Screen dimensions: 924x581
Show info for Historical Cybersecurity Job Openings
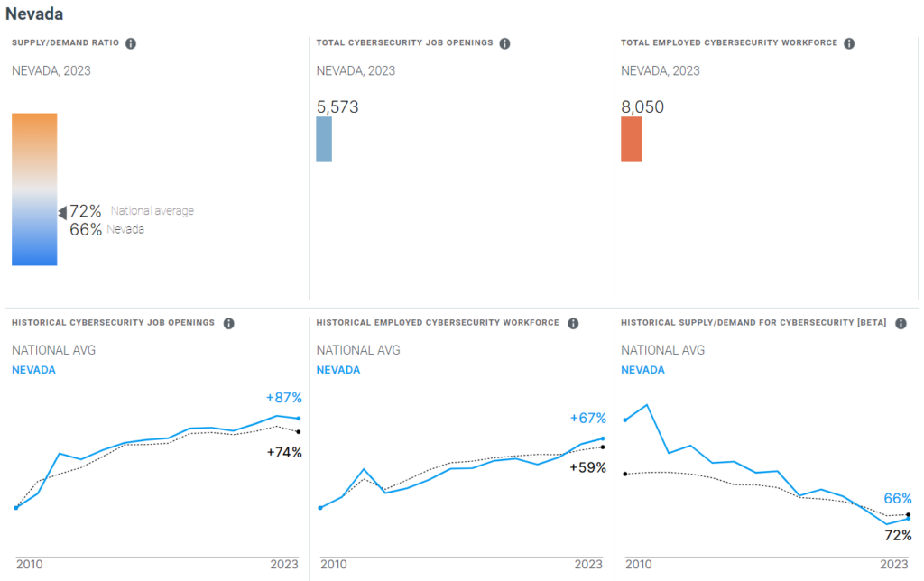[228, 323]
